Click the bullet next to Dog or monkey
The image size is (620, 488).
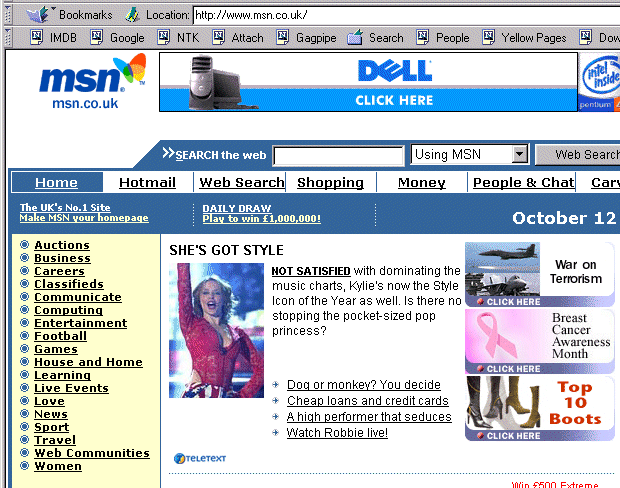pyautogui.click(x=276, y=384)
